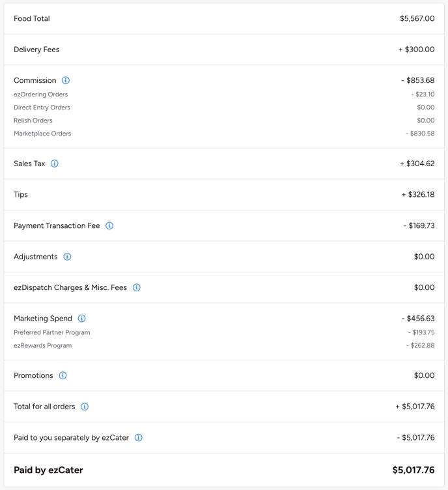Click the ezRewards Program line item
The height and width of the screenshot is (490, 448).
click(x=43, y=345)
